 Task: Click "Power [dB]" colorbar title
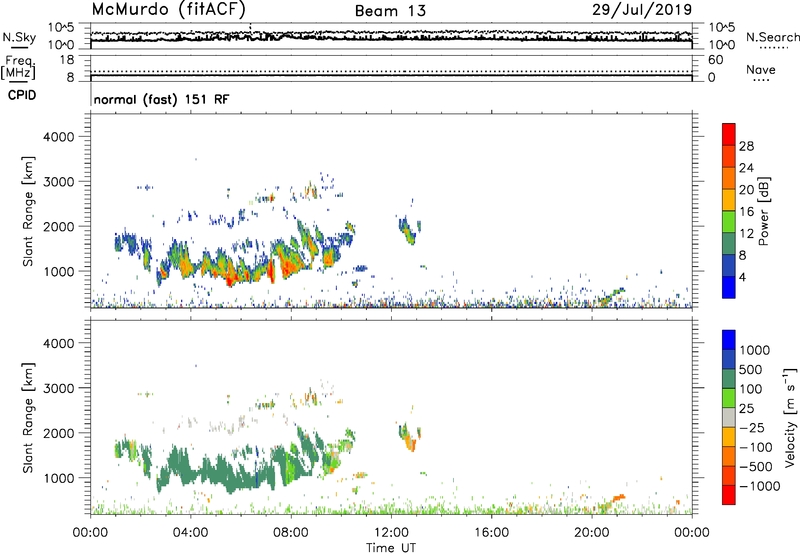763,211
